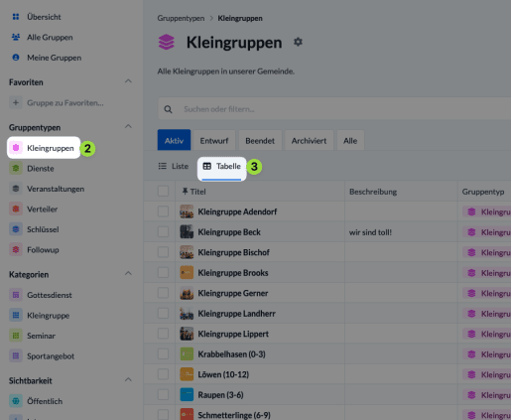Check the box for Kleingruppe Beck
The image size is (511, 420).
tap(163, 231)
